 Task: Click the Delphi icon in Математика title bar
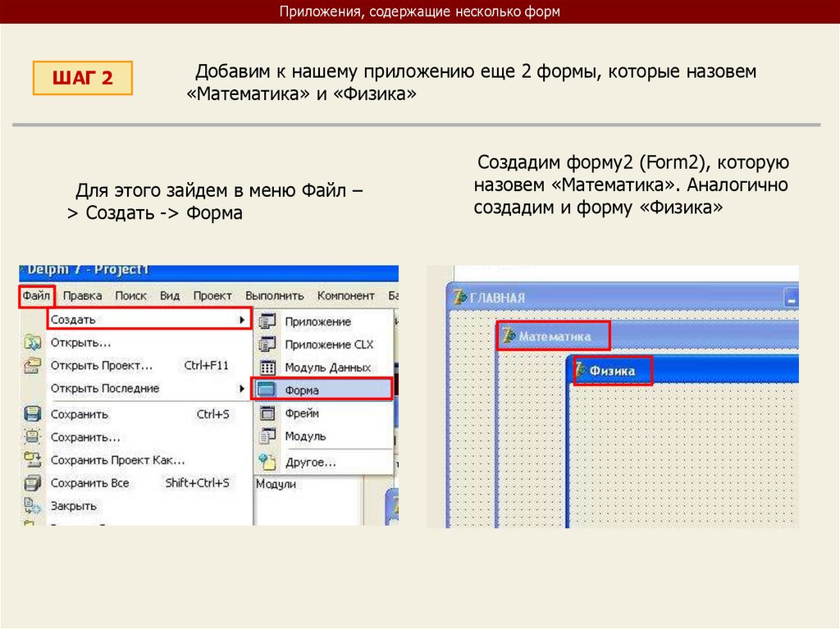[509, 336]
